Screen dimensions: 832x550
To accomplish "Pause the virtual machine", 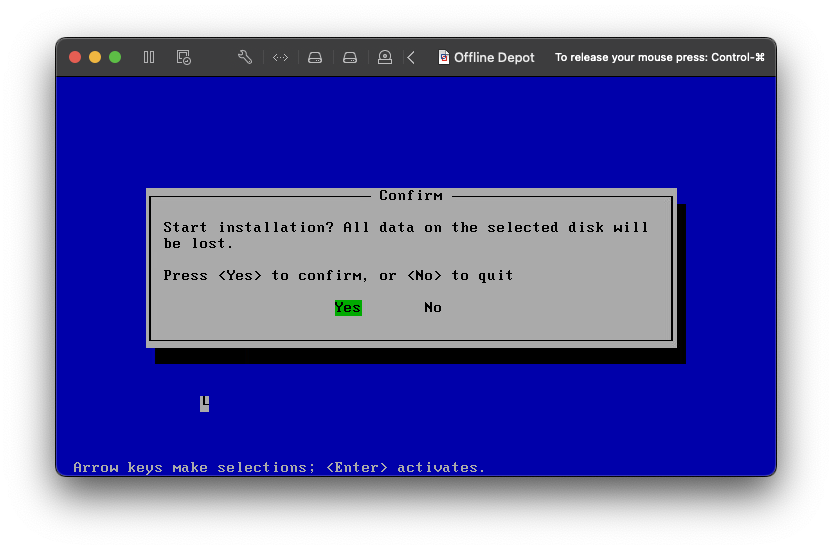I will coord(149,57).
